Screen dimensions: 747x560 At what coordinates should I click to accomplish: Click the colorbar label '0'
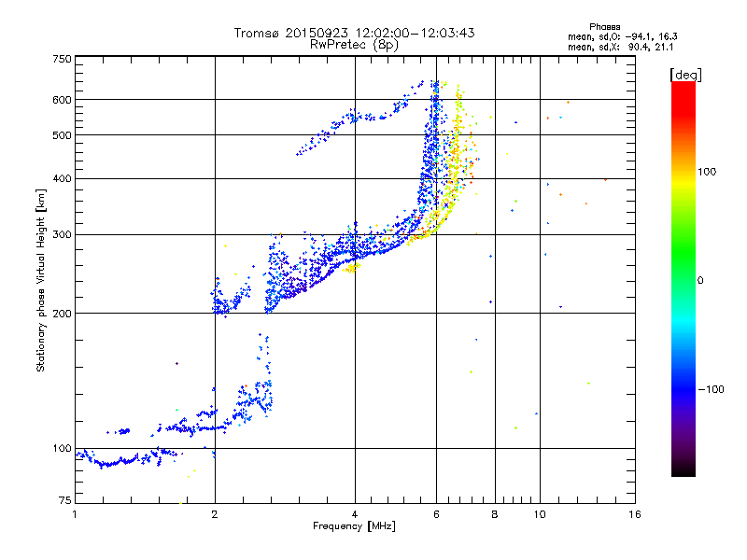pyautogui.click(x=700, y=280)
